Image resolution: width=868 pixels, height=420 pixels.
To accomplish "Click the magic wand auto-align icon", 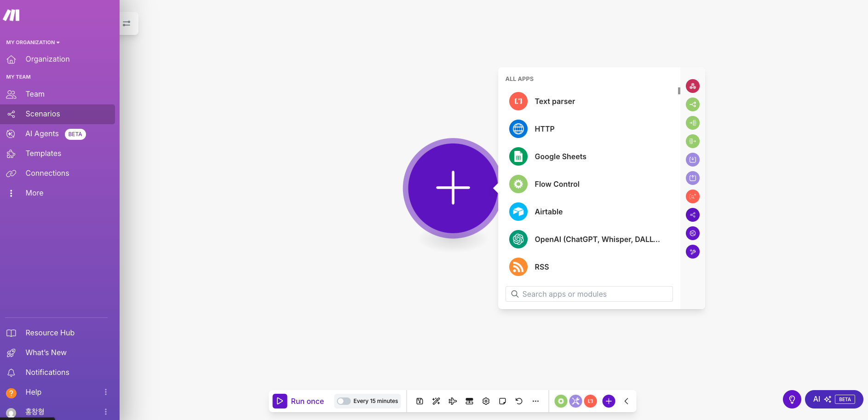I will (437, 401).
